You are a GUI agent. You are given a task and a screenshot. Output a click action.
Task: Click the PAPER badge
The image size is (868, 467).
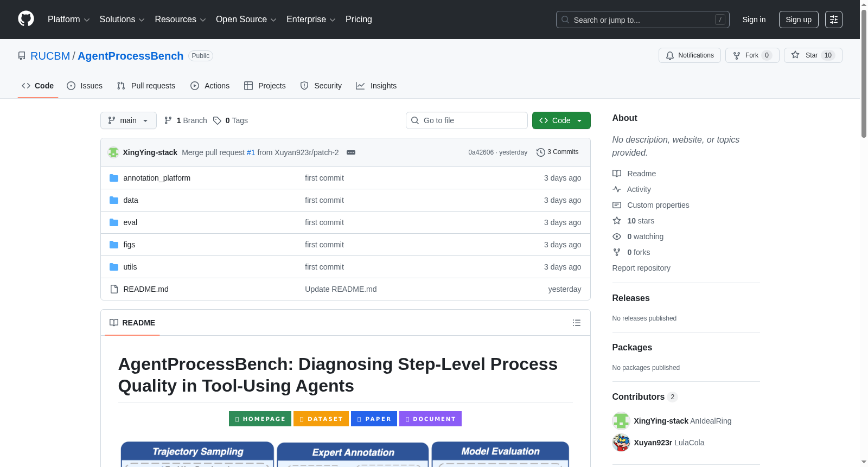click(374, 419)
